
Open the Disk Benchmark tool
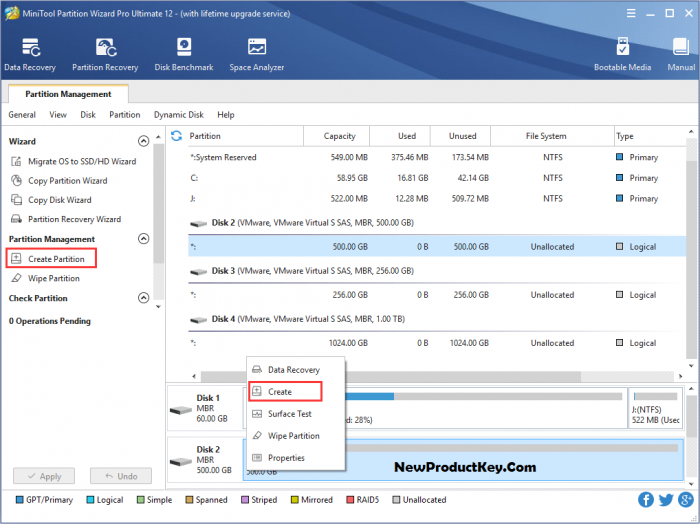click(x=184, y=54)
